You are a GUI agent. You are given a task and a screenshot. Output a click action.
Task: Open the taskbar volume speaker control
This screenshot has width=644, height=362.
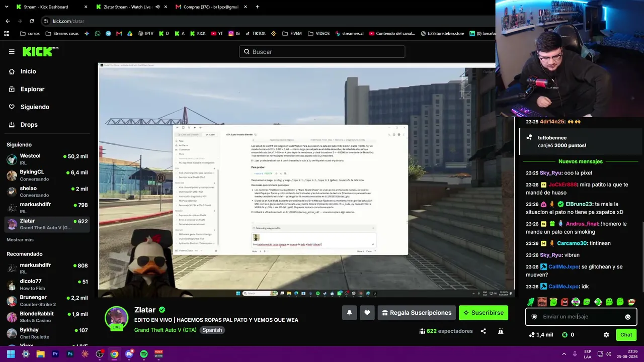[609, 354]
